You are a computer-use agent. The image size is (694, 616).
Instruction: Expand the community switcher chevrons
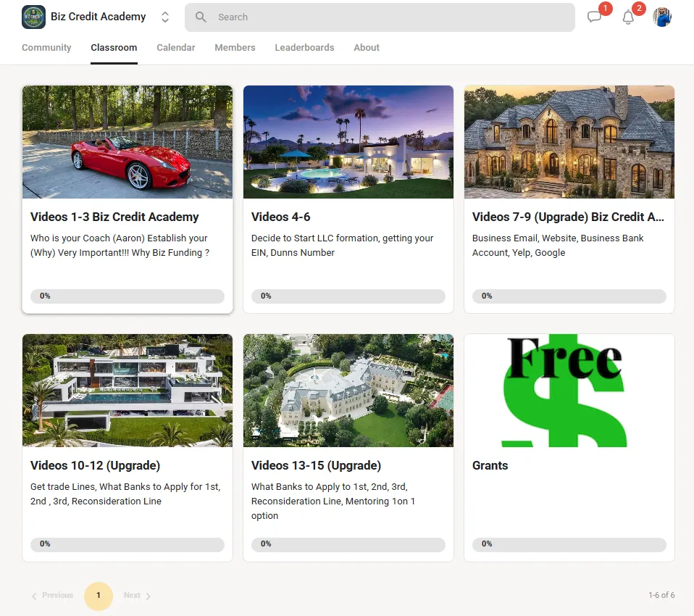165,17
